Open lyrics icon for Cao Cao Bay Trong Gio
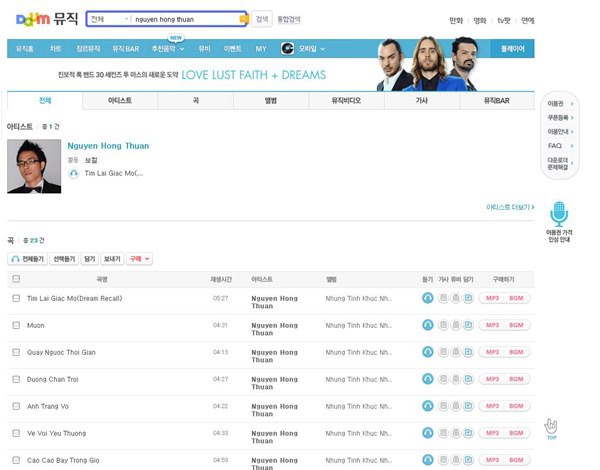Screen dimensions: 600x470 (443, 460)
